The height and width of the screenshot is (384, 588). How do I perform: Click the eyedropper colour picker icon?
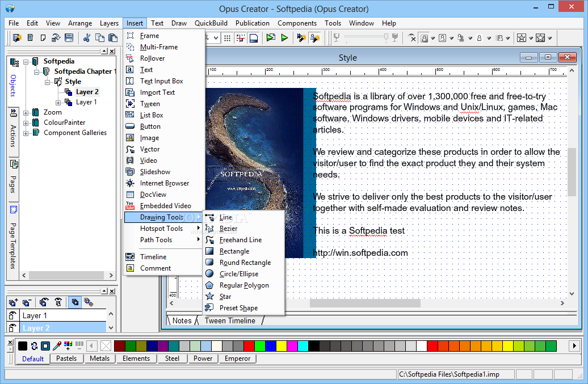click(57, 346)
